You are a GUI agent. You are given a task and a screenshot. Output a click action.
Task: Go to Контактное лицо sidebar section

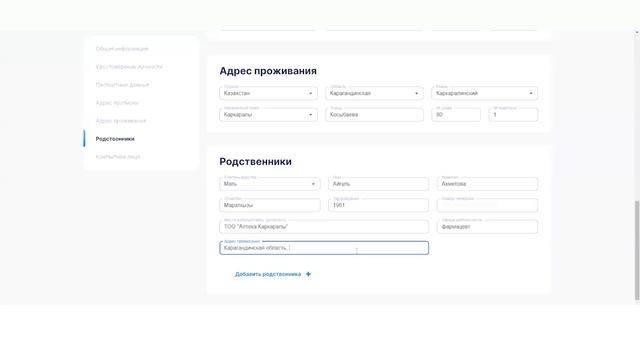pyautogui.click(x=118, y=157)
